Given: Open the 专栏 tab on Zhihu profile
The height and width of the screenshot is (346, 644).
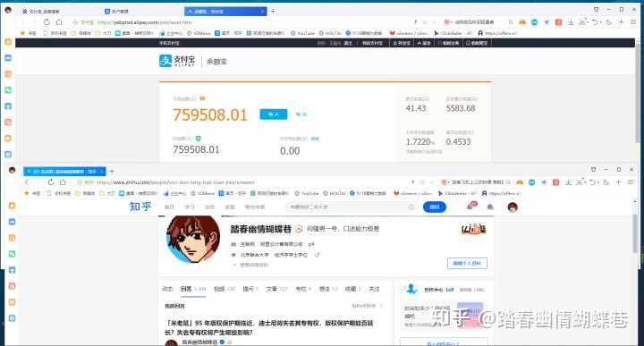Looking at the screenshot, I should (303, 289).
